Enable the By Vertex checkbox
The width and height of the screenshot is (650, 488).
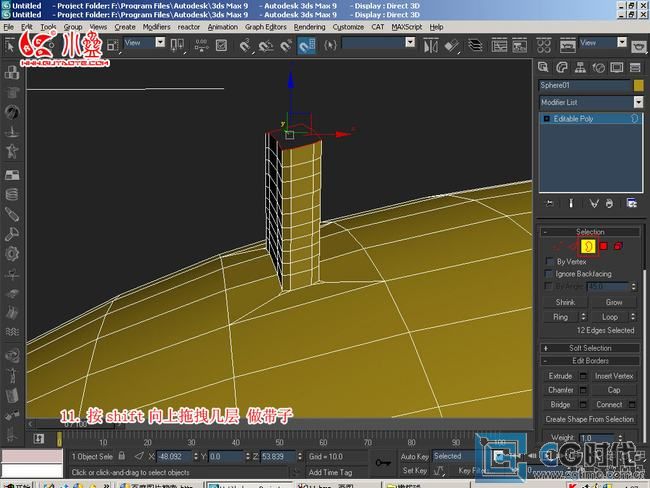click(x=550, y=261)
